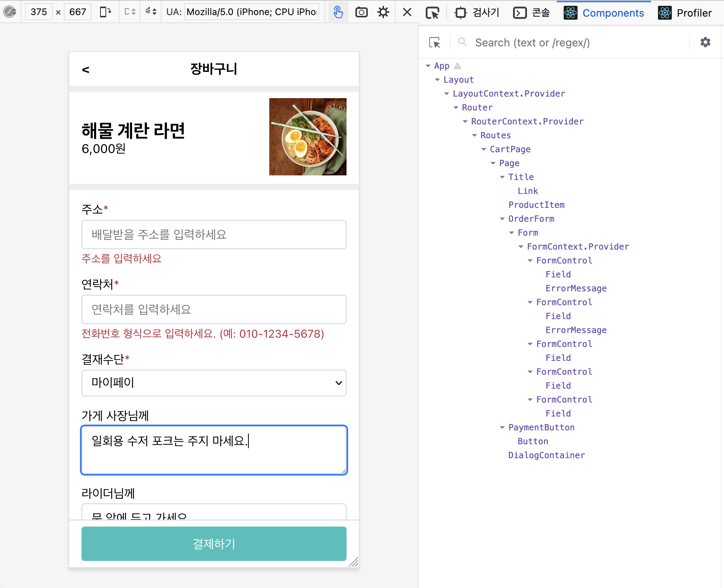Screen dimensions: 724x588
Task: Collapse the RouterContext.Provider node
Action: 465,122
